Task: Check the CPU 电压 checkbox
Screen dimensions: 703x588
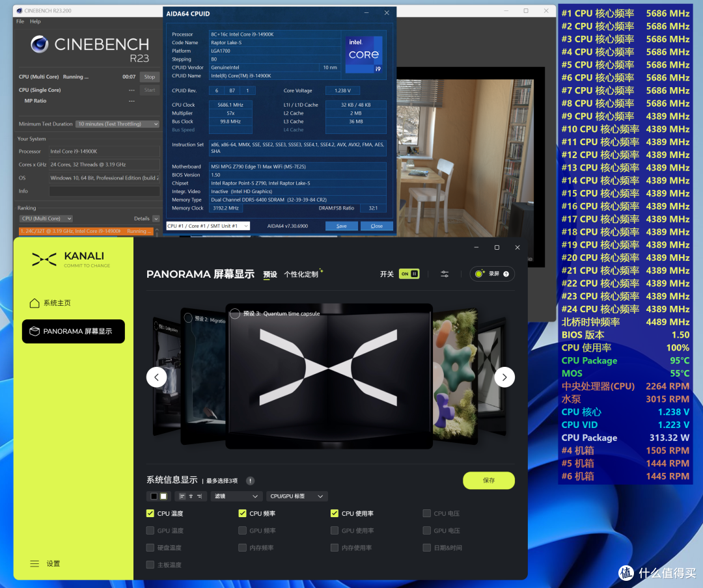Action: [x=427, y=513]
